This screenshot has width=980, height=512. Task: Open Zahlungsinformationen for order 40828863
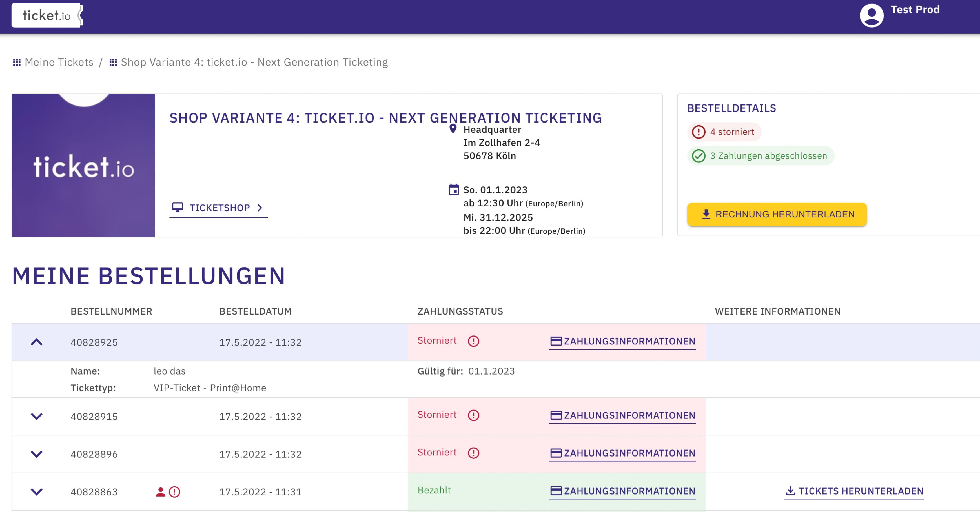622,491
